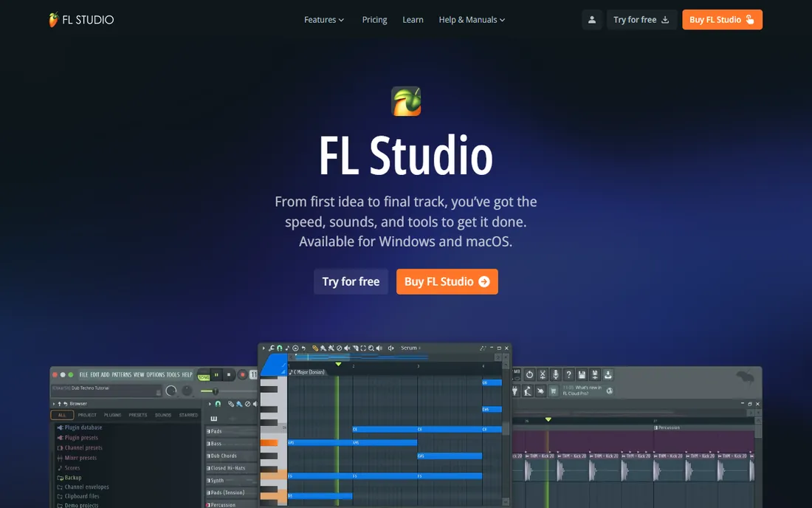Image resolution: width=812 pixels, height=508 pixels.
Task: Click the download tray icon in toolbar
Action: [608, 374]
